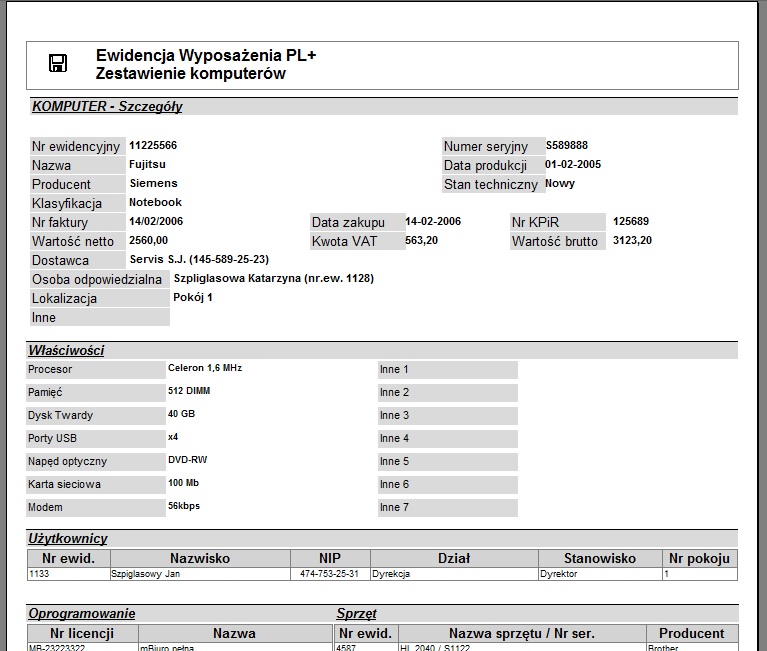Click purchase date 14-02-2006
767x651 pixels.
tap(433, 221)
